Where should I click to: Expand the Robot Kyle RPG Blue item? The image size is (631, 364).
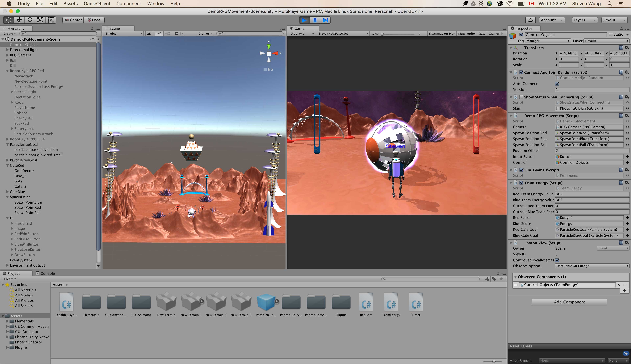(8, 139)
